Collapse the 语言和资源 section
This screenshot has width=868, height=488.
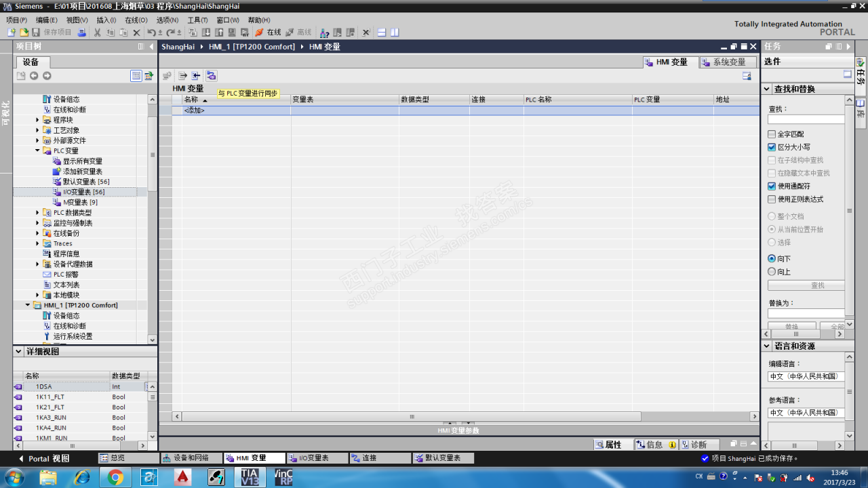(x=767, y=346)
